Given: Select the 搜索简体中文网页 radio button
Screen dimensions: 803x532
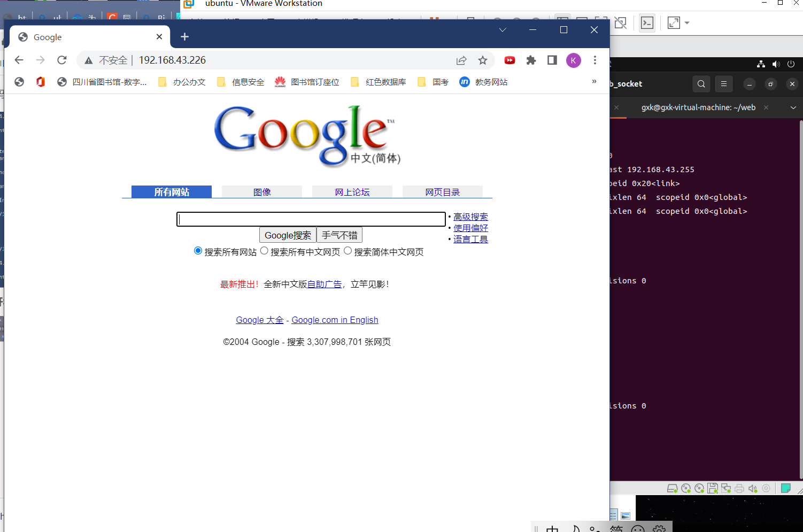Looking at the screenshot, I should tap(348, 251).
